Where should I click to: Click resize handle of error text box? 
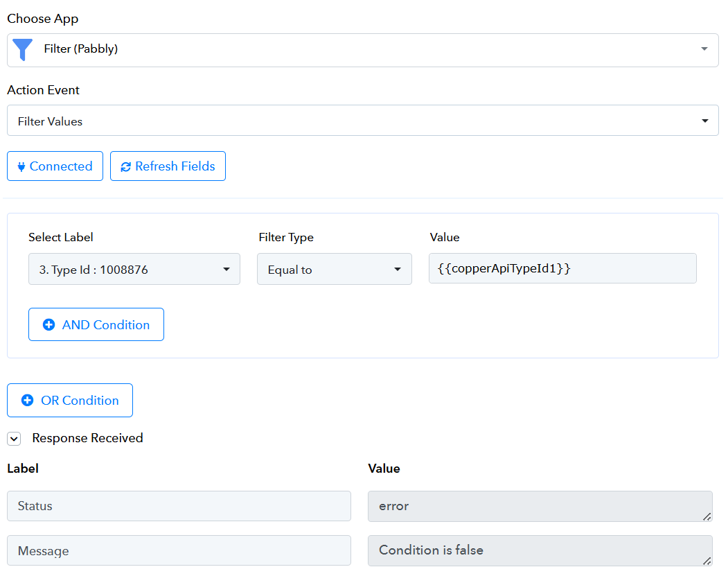click(x=707, y=516)
